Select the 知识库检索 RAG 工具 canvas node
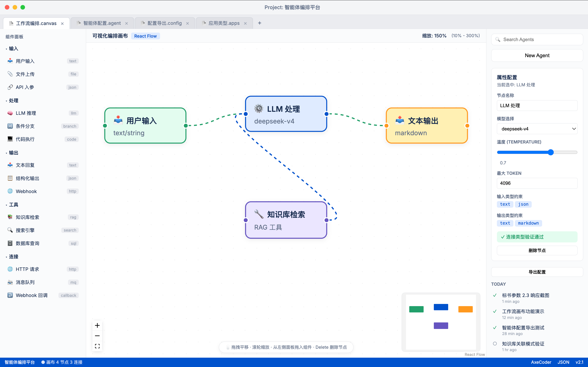This screenshot has width=588, height=367. [286, 220]
